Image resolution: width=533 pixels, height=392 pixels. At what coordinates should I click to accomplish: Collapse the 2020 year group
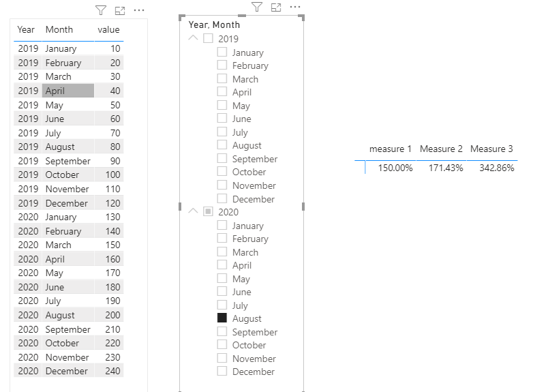(x=193, y=211)
